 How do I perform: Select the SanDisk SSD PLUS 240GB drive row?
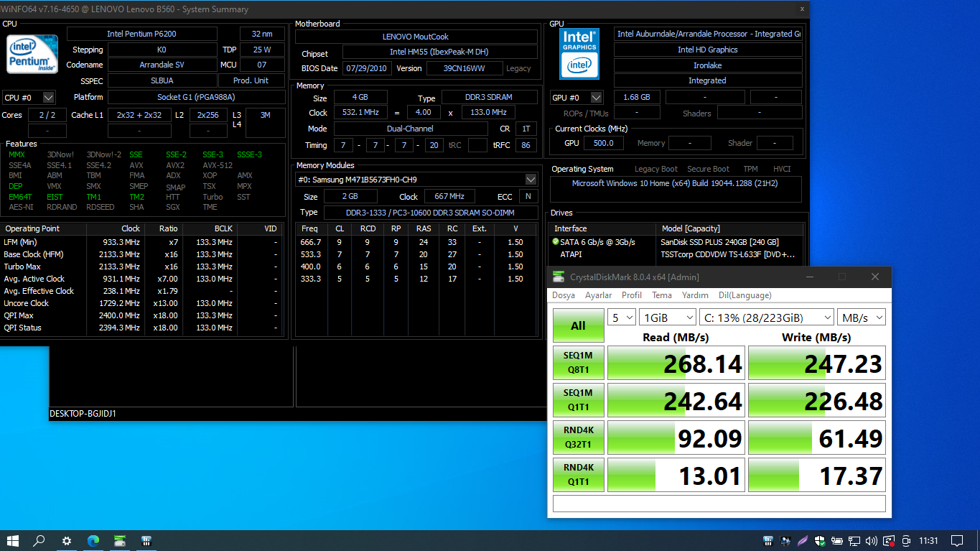(676, 242)
